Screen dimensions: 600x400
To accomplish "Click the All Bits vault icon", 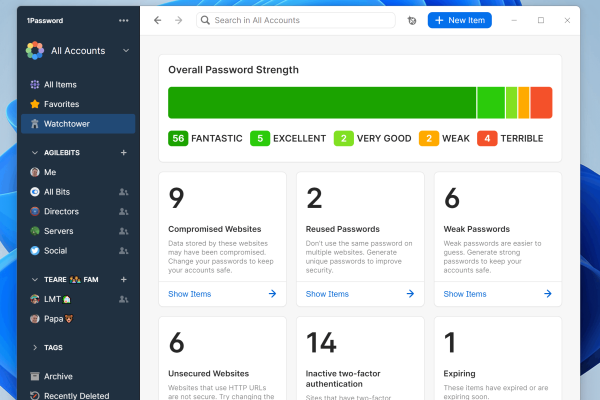I will [x=35, y=192].
